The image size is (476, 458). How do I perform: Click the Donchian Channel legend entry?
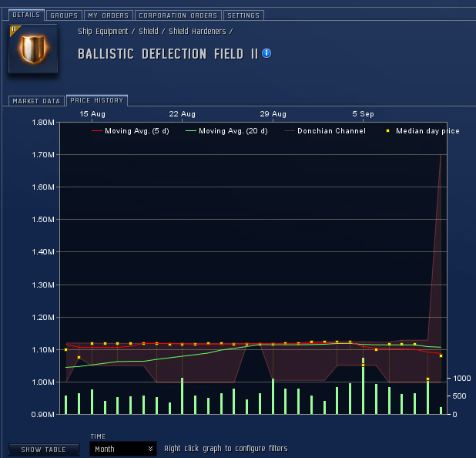point(325,131)
